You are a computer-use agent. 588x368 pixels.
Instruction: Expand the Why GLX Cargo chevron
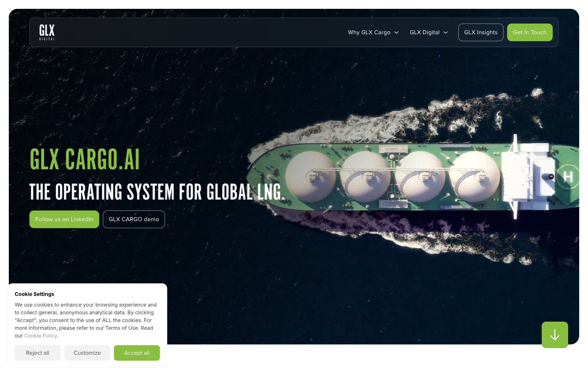pyautogui.click(x=397, y=32)
